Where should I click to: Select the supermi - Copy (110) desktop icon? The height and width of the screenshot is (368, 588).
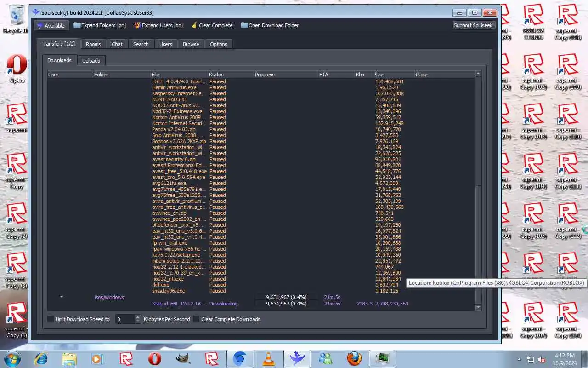click(568, 121)
